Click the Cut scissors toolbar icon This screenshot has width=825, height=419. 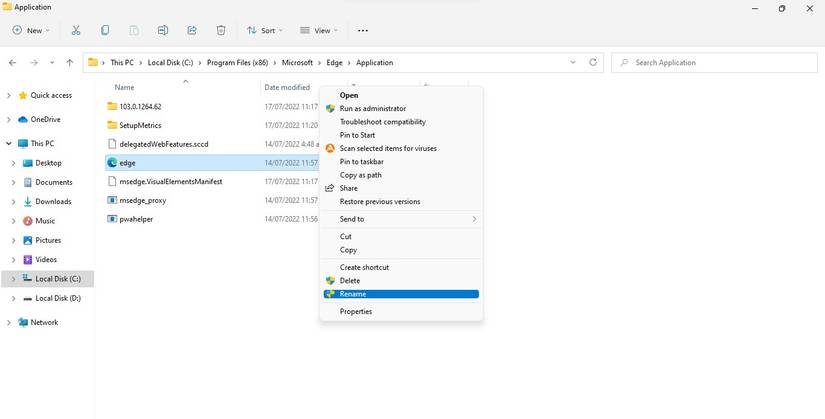[76, 31]
